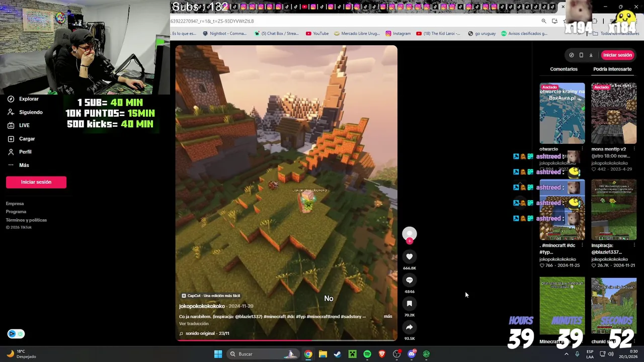This screenshot has width=644, height=362.
Task: Open more options for 'otwarcie' video
Action: pyautogui.click(x=582, y=149)
